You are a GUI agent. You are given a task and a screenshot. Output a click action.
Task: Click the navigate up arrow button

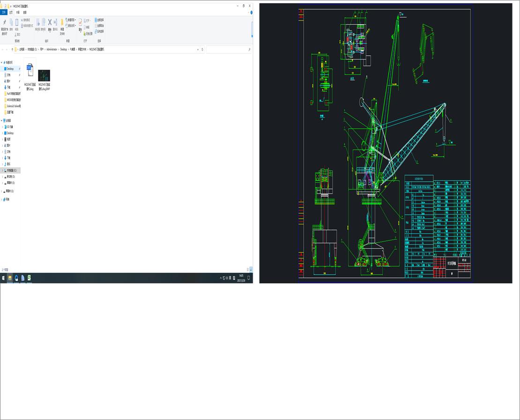pos(13,49)
